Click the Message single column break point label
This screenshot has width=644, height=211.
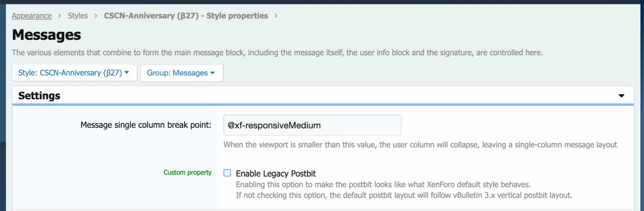[146, 125]
